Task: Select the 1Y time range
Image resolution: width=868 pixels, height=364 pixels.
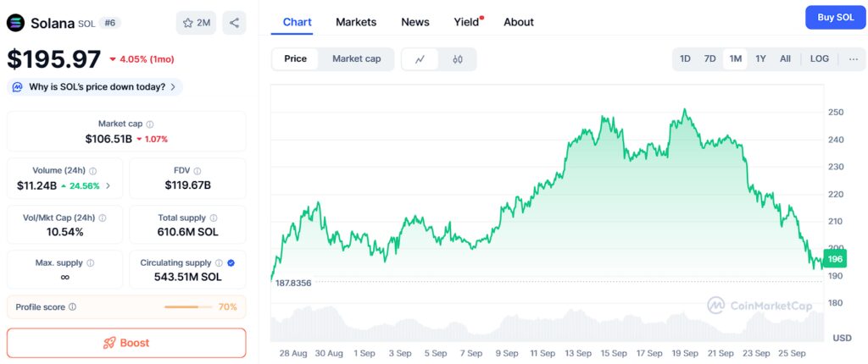Action: 760,58
